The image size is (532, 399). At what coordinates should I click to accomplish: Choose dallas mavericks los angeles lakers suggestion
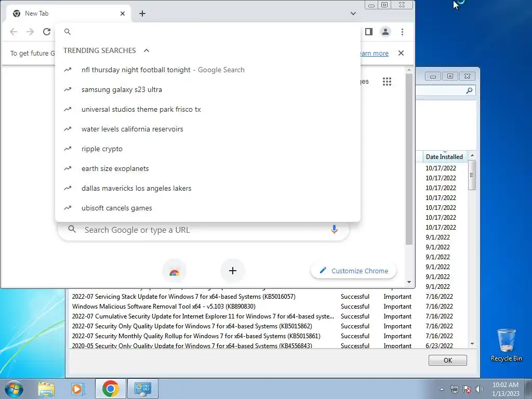208,188
